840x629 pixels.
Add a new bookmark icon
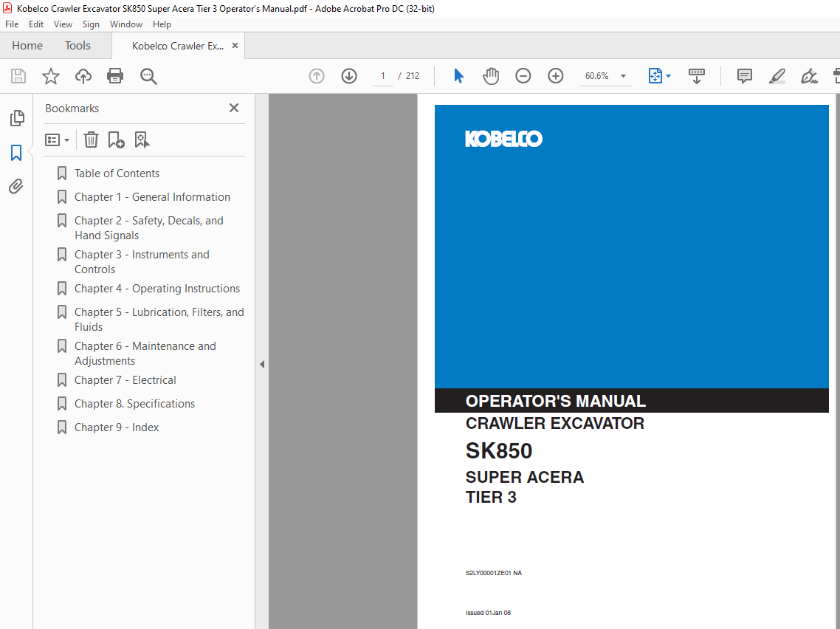(116, 140)
